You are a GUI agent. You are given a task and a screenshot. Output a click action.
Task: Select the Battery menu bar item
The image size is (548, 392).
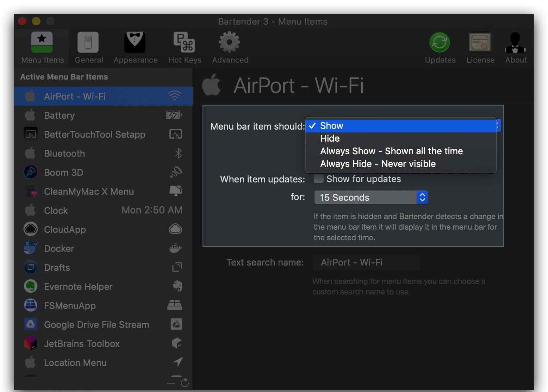(x=103, y=115)
